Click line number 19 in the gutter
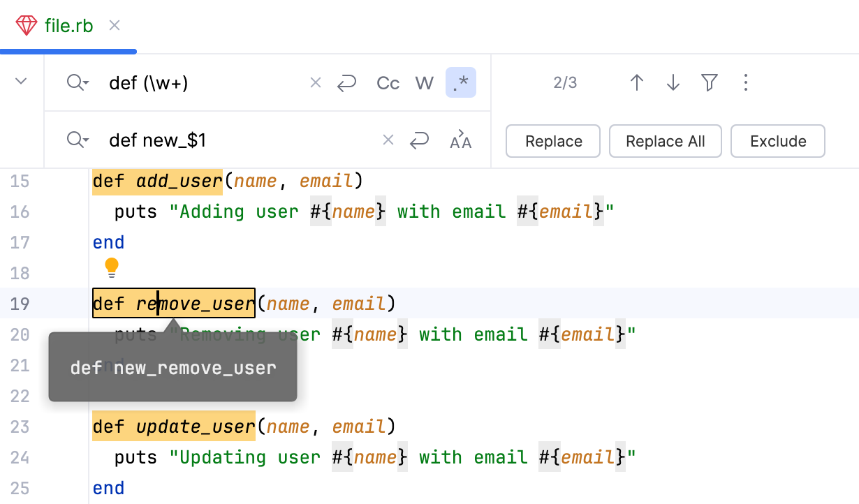 (x=21, y=304)
